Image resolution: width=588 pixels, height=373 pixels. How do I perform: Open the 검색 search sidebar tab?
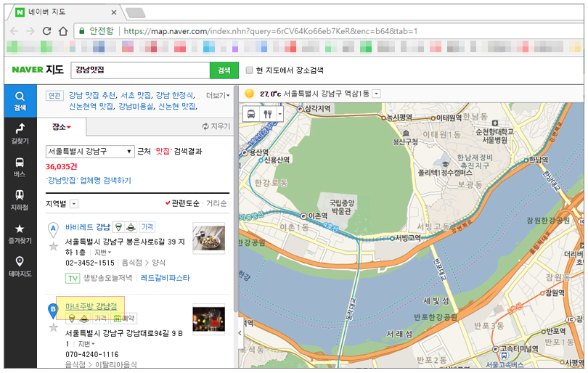click(20, 101)
